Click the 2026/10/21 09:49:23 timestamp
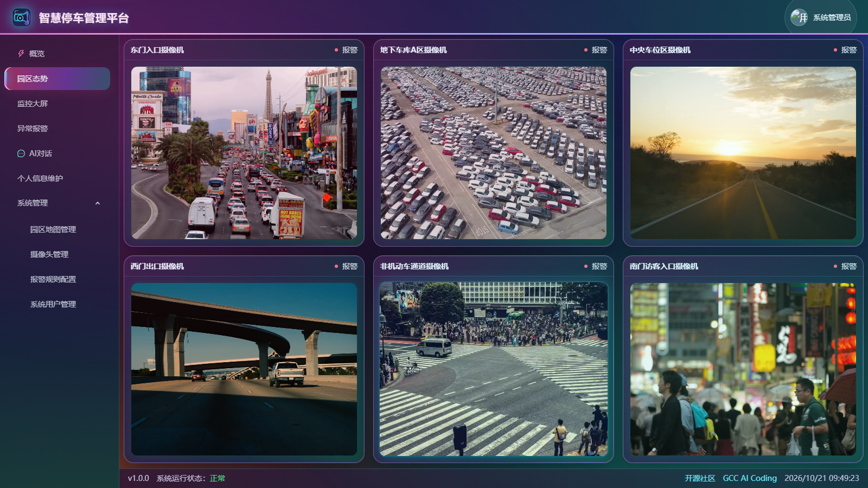 (x=822, y=478)
